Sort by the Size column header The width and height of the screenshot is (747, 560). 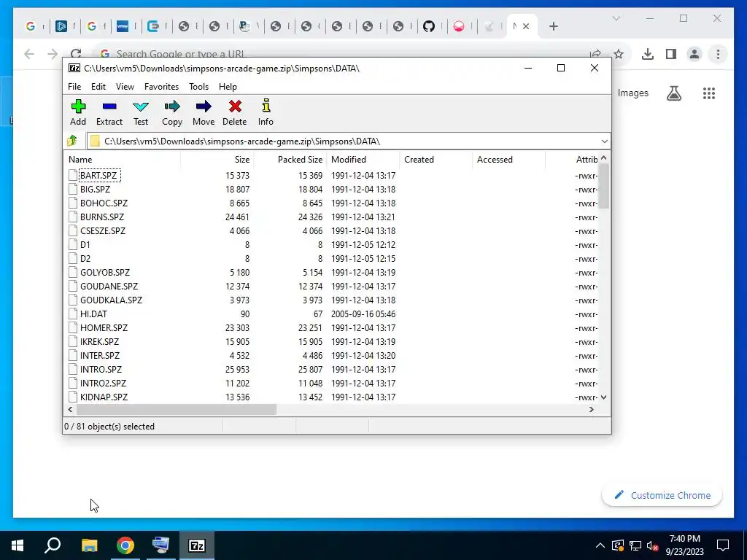(217, 160)
